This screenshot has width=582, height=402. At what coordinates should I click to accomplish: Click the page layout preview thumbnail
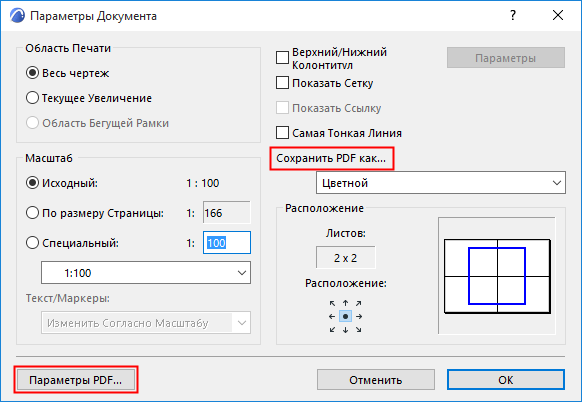497,276
